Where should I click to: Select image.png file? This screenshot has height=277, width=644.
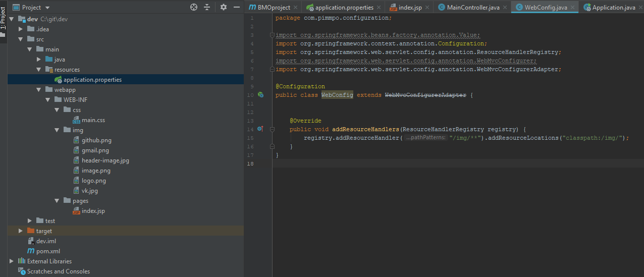(x=96, y=171)
